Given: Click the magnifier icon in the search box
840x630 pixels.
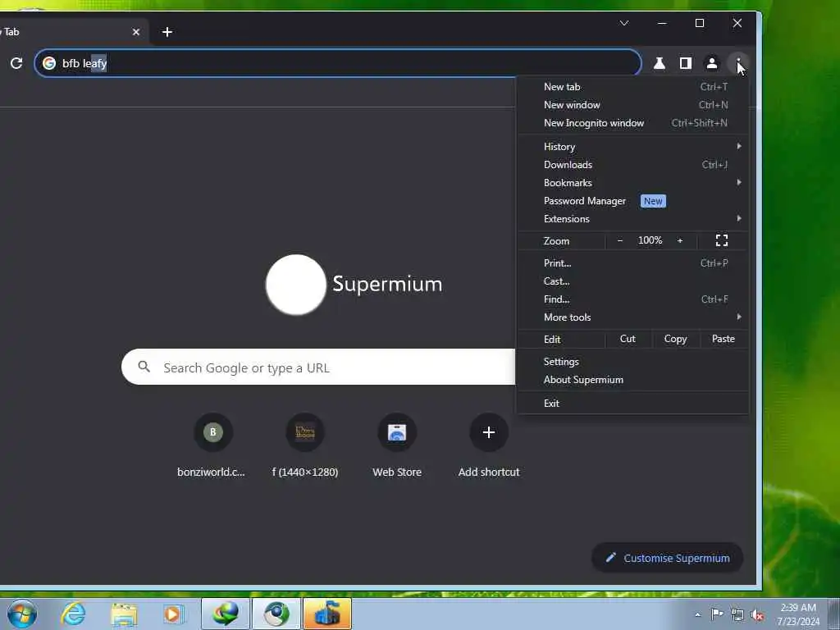Looking at the screenshot, I should [x=144, y=367].
